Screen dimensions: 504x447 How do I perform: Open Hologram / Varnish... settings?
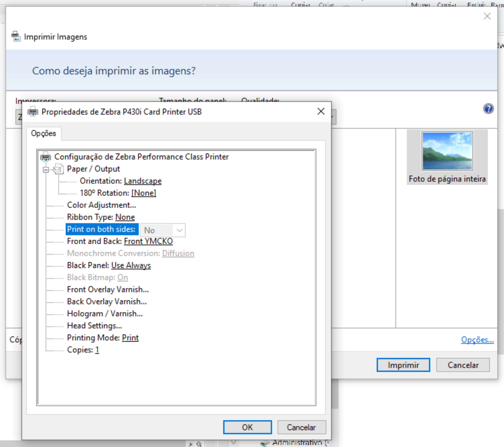(x=105, y=314)
